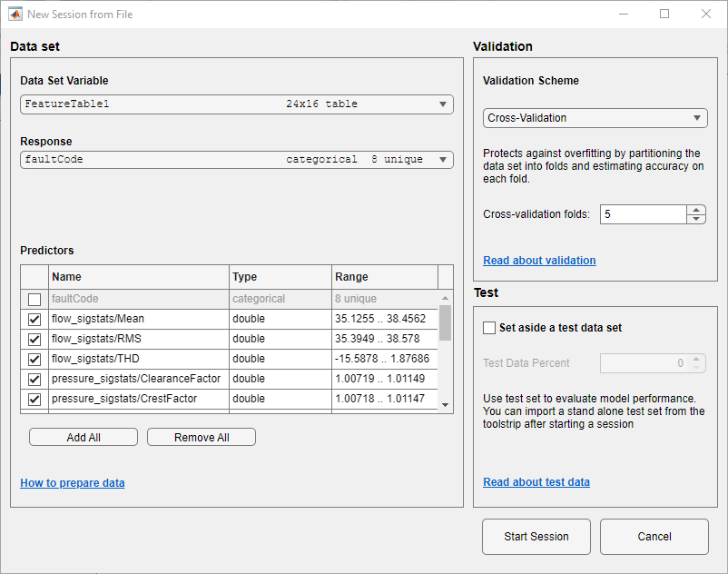
Task: Open the How to prepare data link
Action: coord(73,483)
